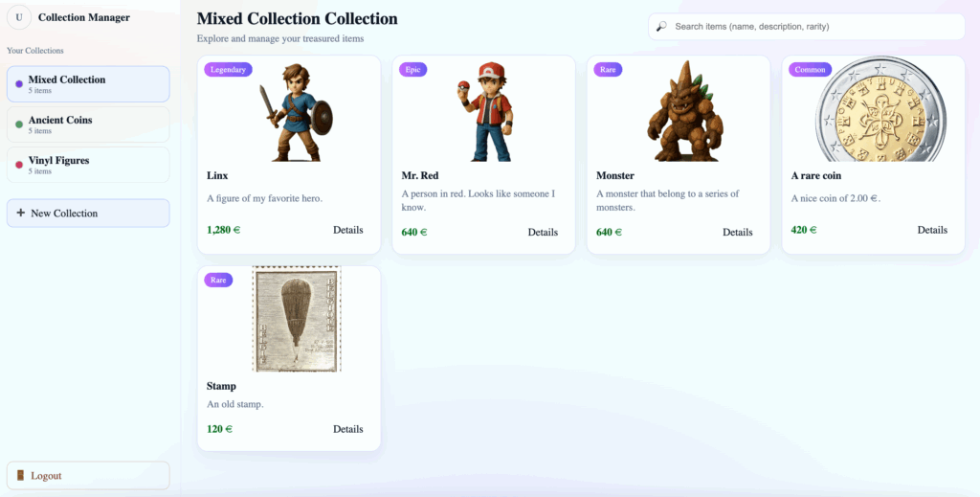
Task: Click the door icon next to Logout
Action: coord(20,476)
